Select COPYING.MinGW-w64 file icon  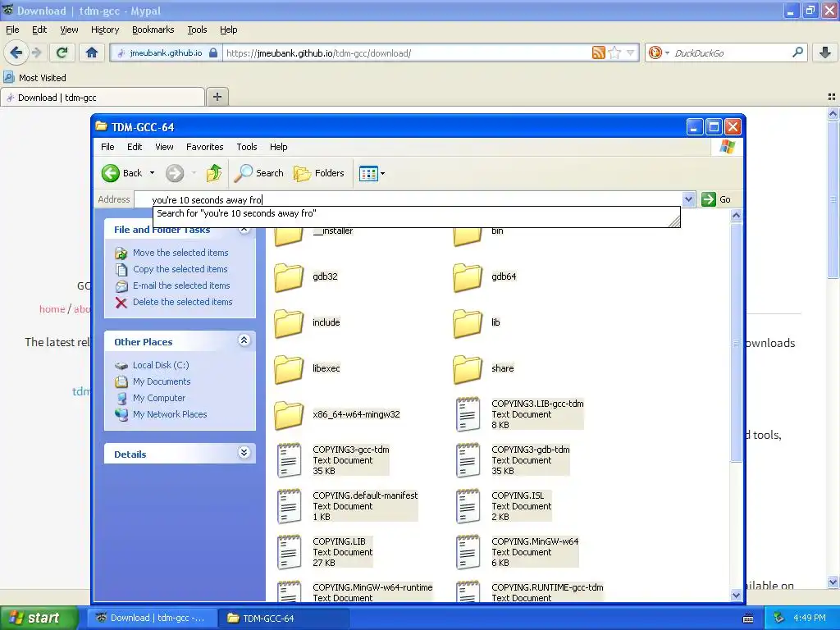[468, 552]
